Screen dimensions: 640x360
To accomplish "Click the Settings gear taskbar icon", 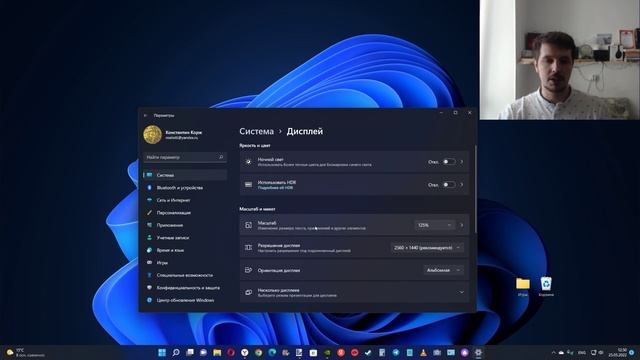I will pos(478,353).
